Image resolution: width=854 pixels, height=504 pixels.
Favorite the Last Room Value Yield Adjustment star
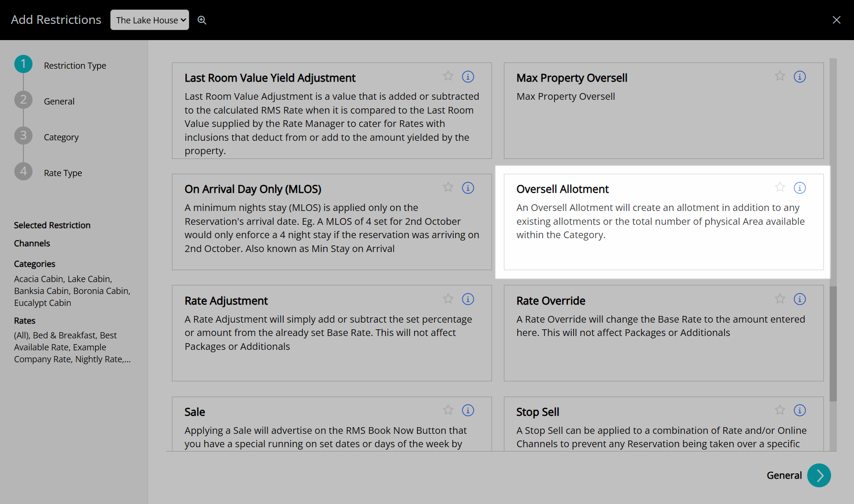point(448,76)
